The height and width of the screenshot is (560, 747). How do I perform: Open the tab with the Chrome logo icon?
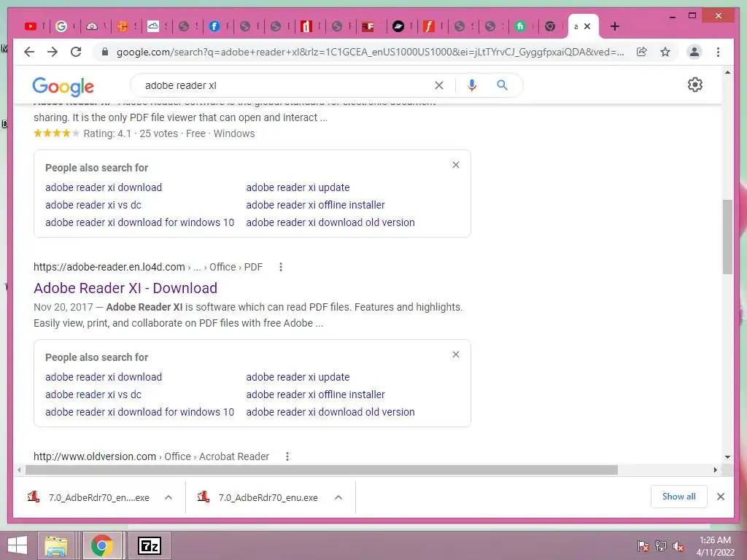point(550,26)
